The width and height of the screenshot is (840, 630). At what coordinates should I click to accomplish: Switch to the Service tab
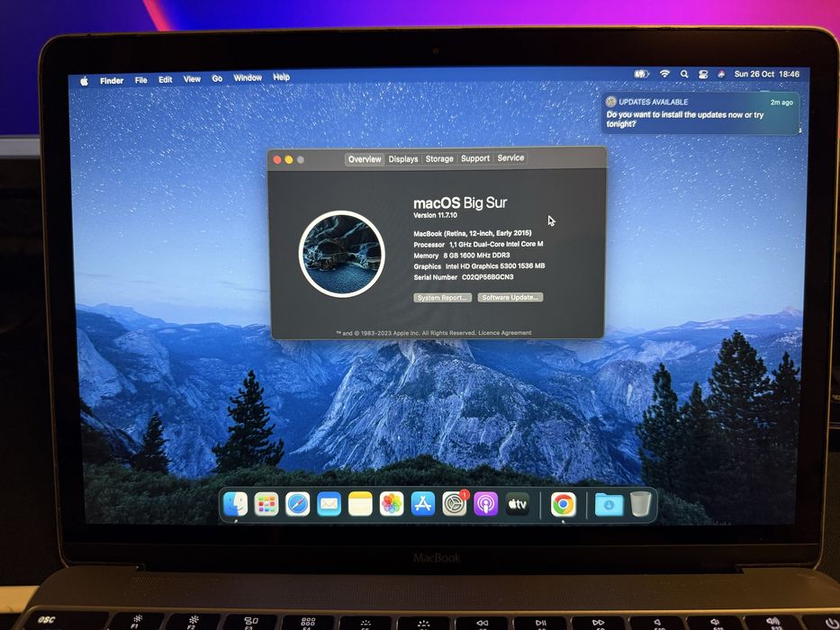tap(510, 157)
